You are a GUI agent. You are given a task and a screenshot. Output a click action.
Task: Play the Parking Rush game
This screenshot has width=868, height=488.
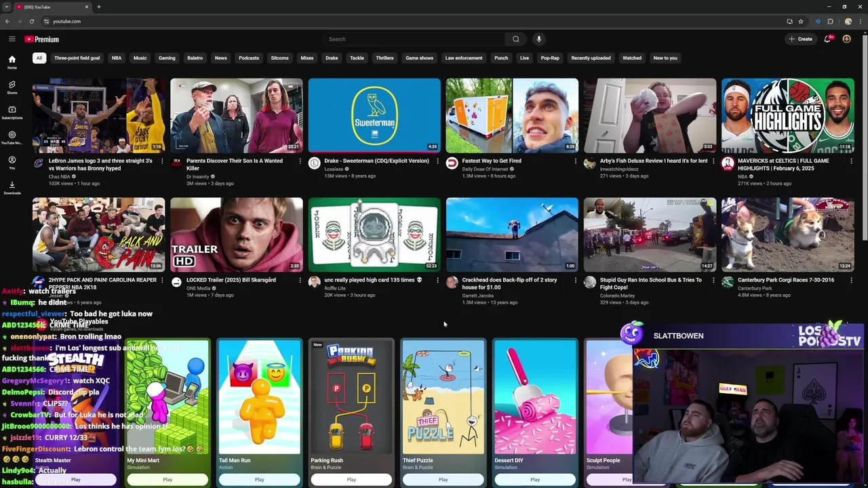(351, 479)
